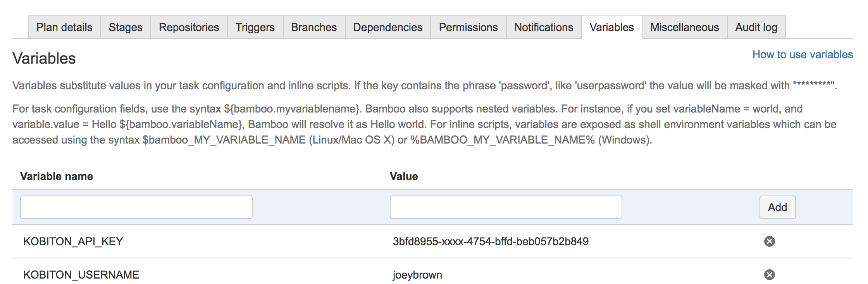Click the KOBITON_USERNAME variable name
Viewport: 868px width, 284px height.
pos(81,275)
